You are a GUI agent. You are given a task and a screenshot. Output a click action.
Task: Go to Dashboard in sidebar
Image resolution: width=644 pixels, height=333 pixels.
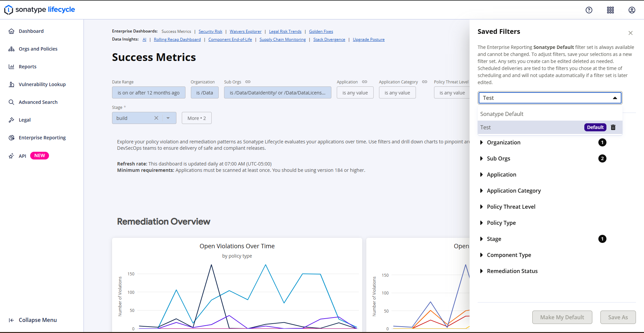(31, 31)
